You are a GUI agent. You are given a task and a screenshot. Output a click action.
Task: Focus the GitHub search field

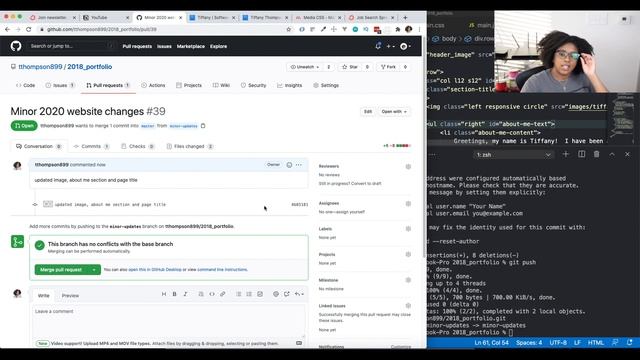71,46
